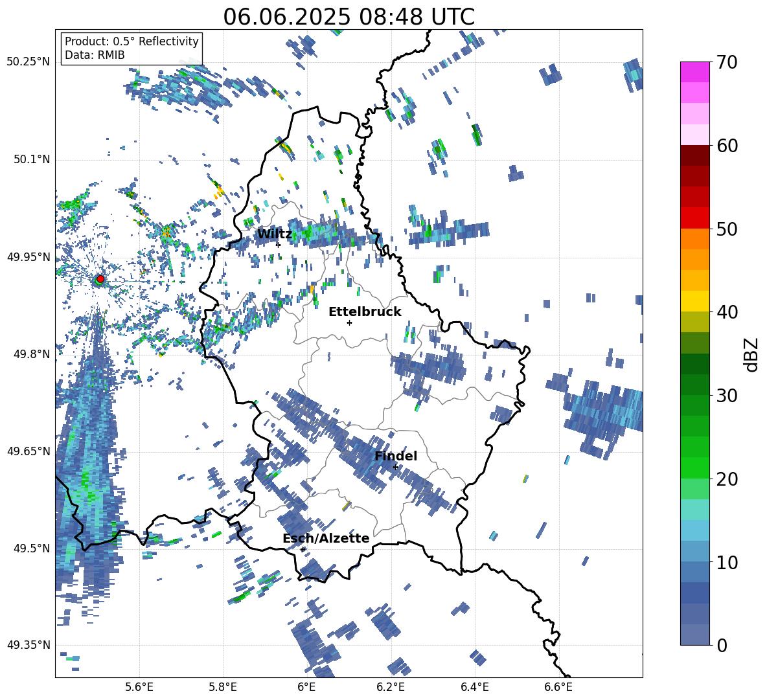767x700 pixels.
Task: Click the 50.1°N latitude tick label
Action: click(x=32, y=159)
